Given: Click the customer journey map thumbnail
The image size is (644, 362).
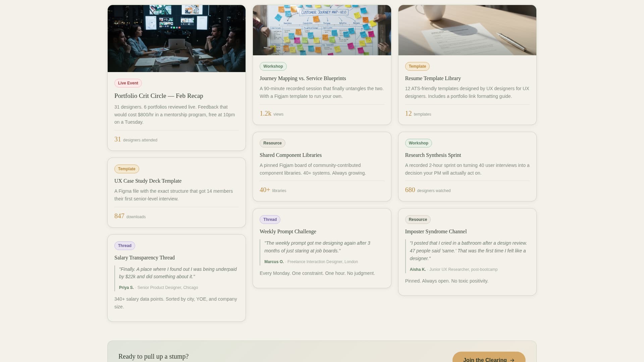Looking at the screenshot, I should pos(322,30).
